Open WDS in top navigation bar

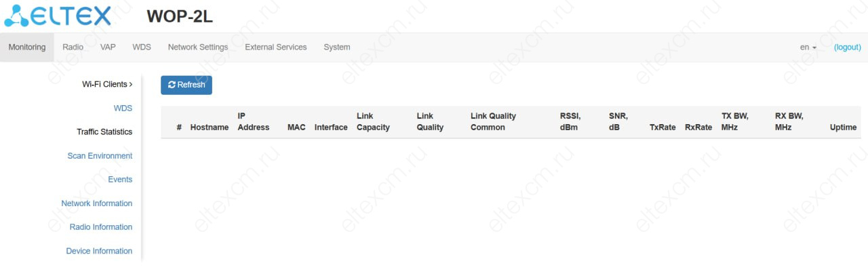[142, 47]
